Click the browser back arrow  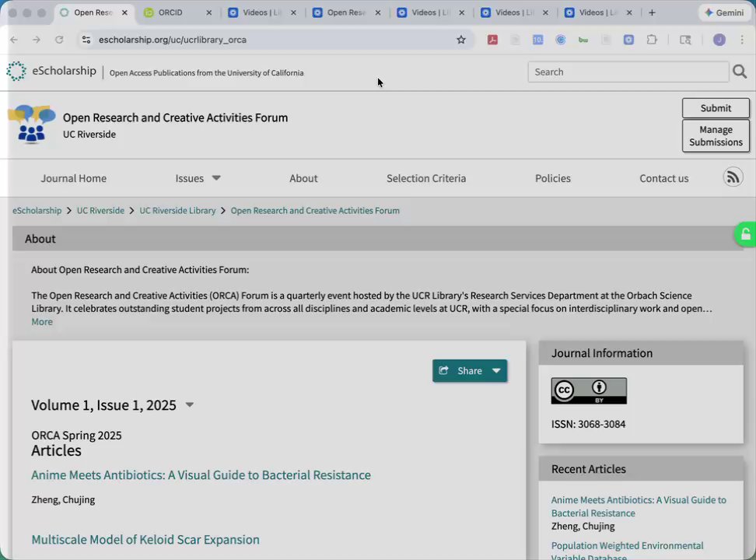click(14, 40)
